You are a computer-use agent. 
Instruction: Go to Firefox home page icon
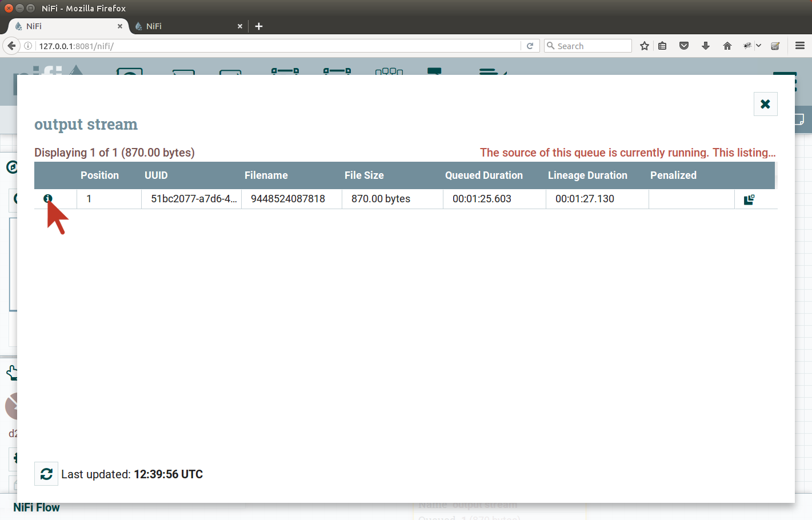[x=727, y=46]
